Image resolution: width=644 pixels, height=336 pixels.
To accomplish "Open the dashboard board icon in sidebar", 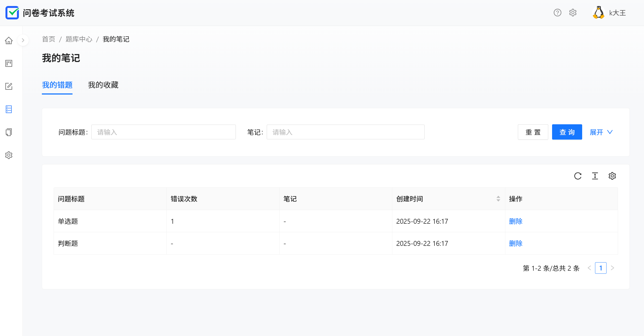I will [9, 63].
